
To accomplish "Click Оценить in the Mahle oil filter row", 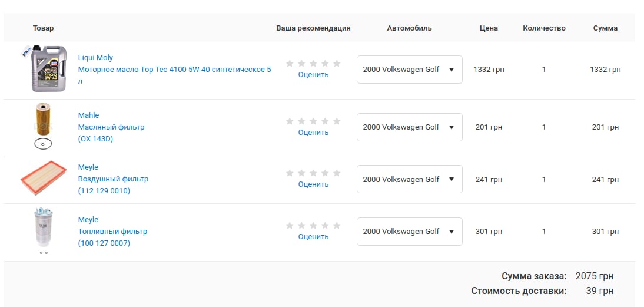I will click(x=313, y=133).
